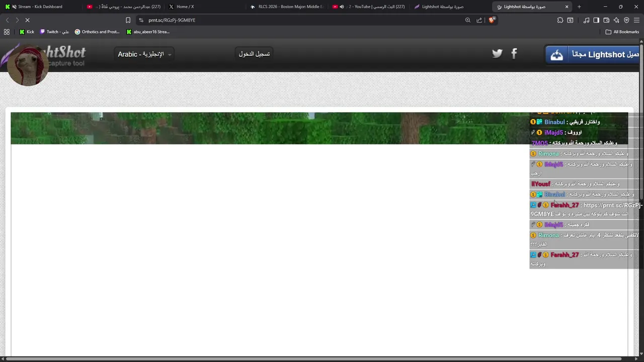Switch to the (227) عبدالرحمن محمد tab
The height and width of the screenshot is (362, 644).
(x=123, y=7)
